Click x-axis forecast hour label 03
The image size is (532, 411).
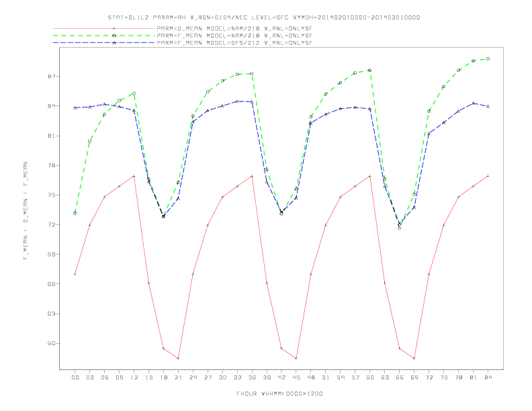pos(90,377)
